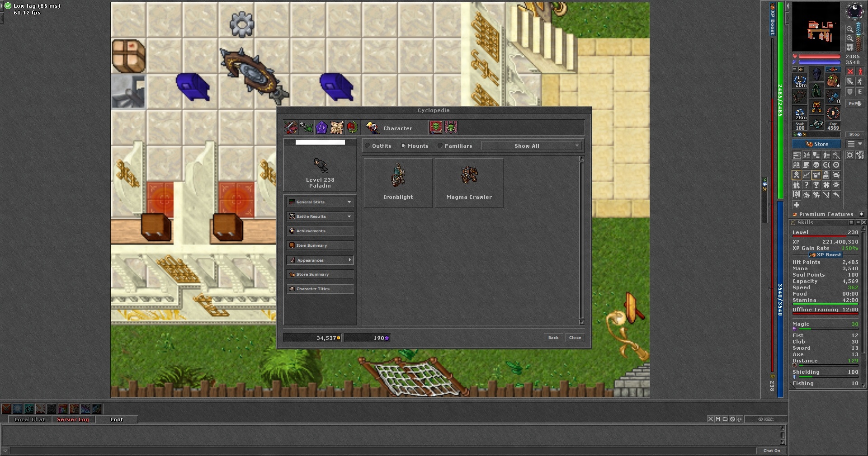The width and height of the screenshot is (868, 456).
Task: Click the red crossed-swords combat mode icon
Action: click(x=850, y=71)
